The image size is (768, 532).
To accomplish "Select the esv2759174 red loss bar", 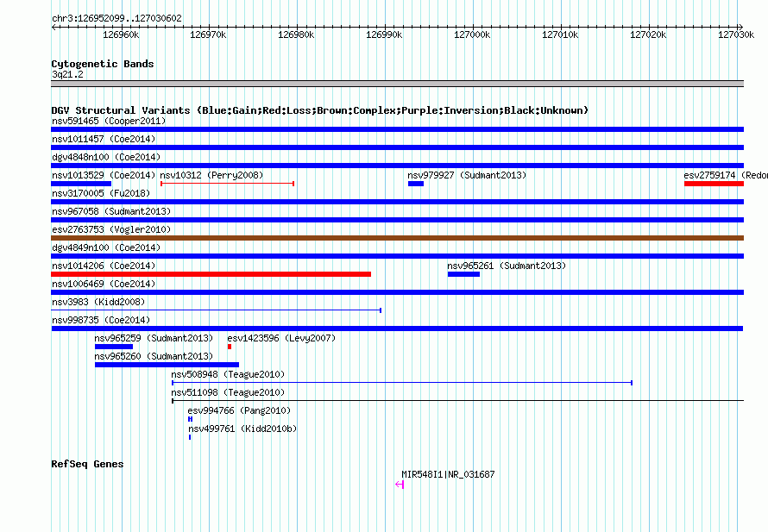I will click(714, 184).
